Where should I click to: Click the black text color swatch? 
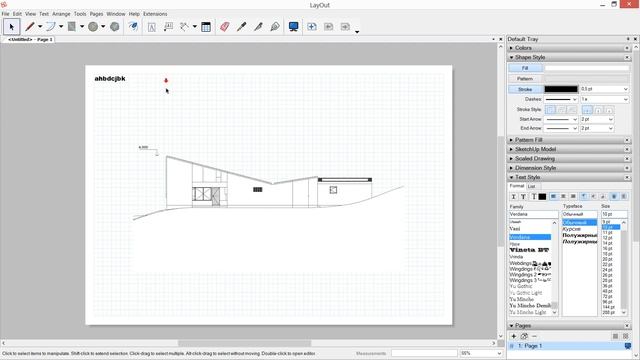point(542,197)
